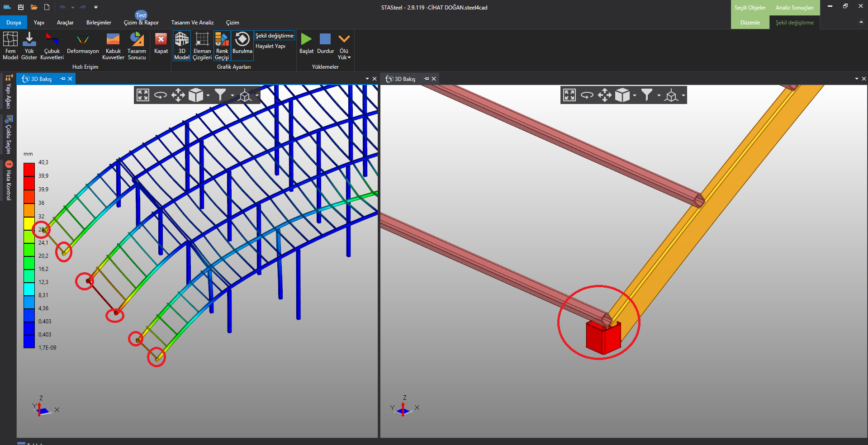
Task: Open the Fem Model view
Action: [10, 45]
